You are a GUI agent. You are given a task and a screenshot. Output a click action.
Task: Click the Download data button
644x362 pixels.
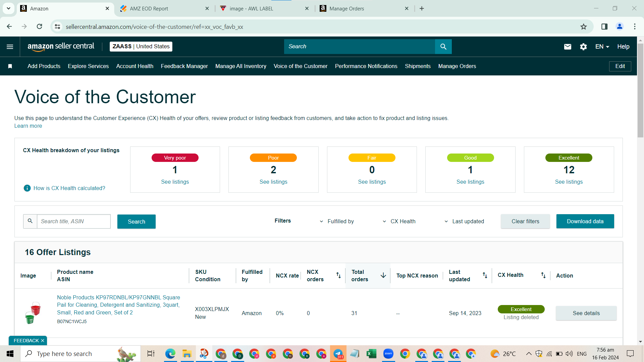point(585,222)
